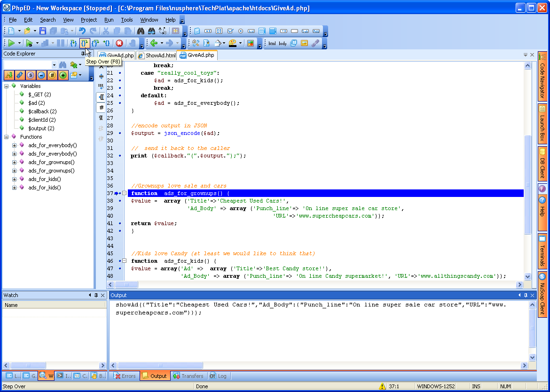550x392 pixels.
Task: Click the Step Over debug button
Action: pyautogui.click(x=84, y=43)
